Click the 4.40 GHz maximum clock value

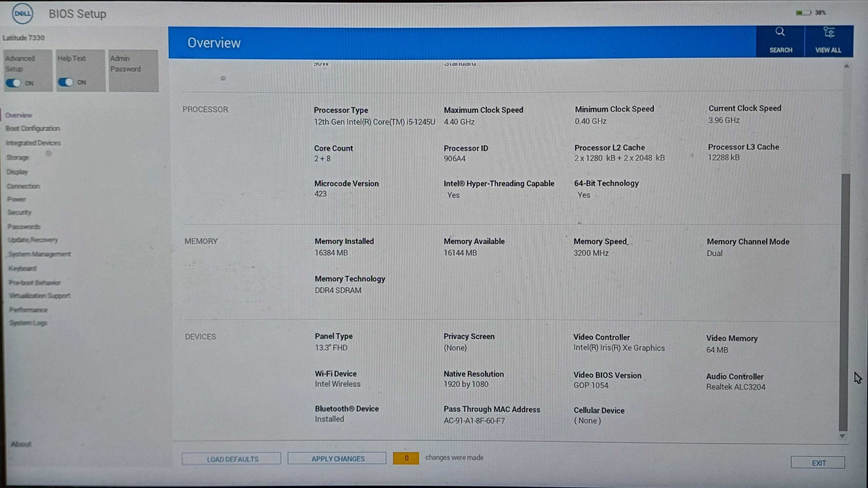pos(459,122)
